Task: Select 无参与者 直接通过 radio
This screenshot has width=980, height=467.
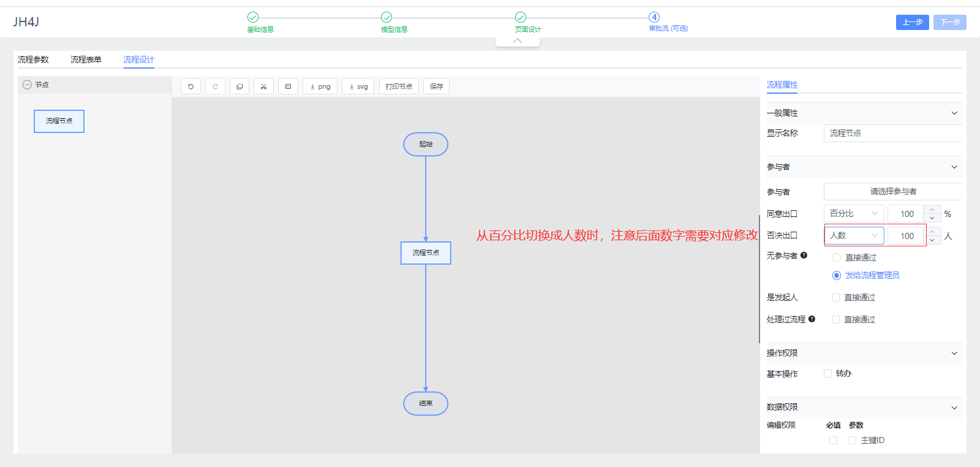Action: pyautogui.click(x=836, y=257)
